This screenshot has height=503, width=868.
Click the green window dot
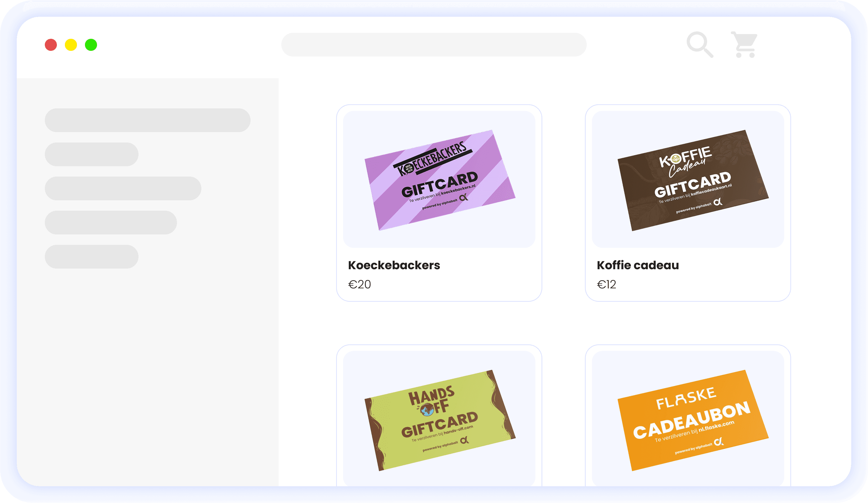pos(91,45)
